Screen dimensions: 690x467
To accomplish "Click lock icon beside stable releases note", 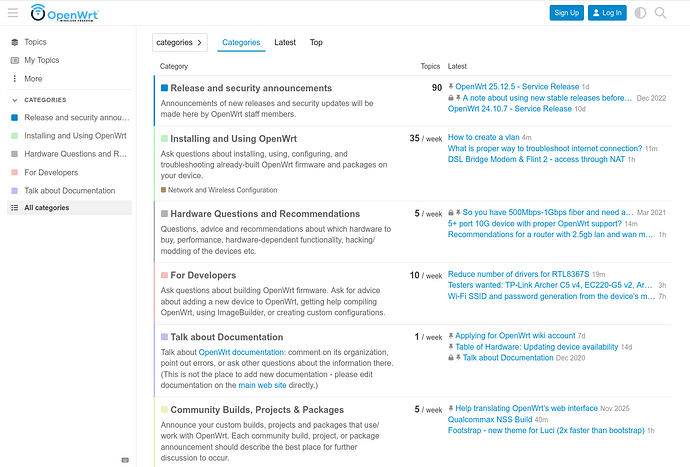I will point(451,98).
